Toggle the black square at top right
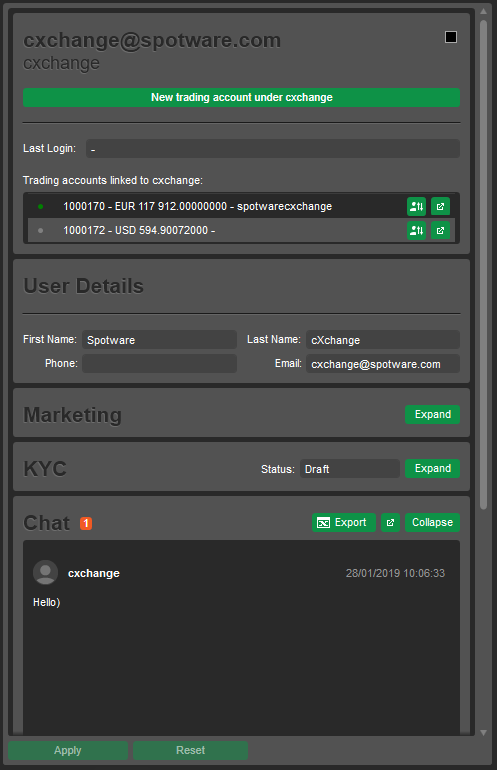Screen dimensions: 497x770 [451, 37]
